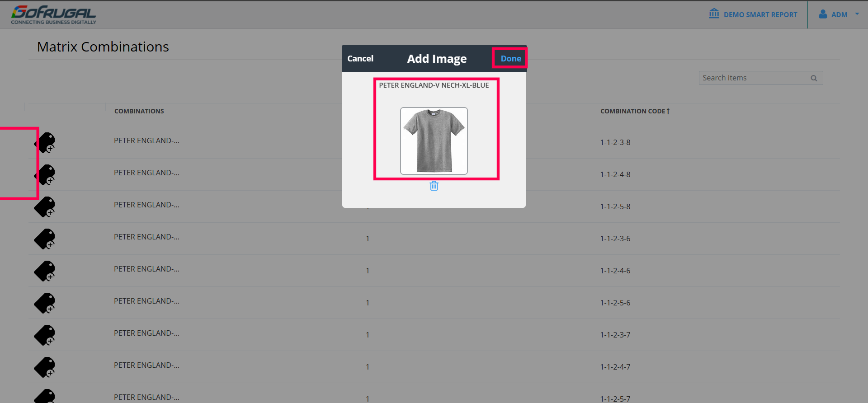Click the bank icon beside Demo Smart Report
The image size is (868, 403).
[714, 14]
